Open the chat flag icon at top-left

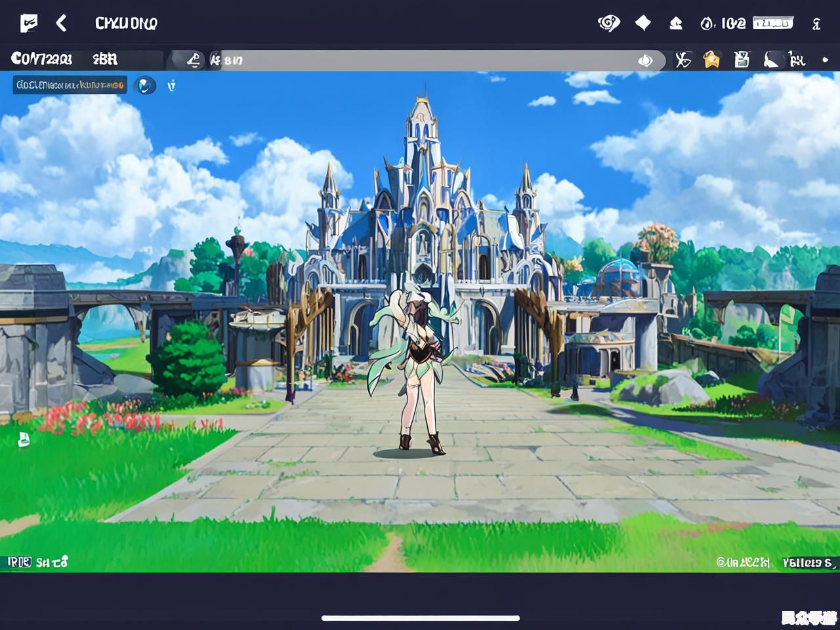pyautogui.click(x=28, y=24)
